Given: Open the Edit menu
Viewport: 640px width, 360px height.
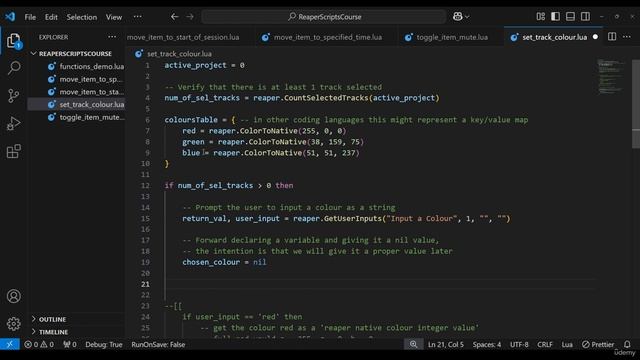Looking at the screenshot, I should [x=51, y=17].
